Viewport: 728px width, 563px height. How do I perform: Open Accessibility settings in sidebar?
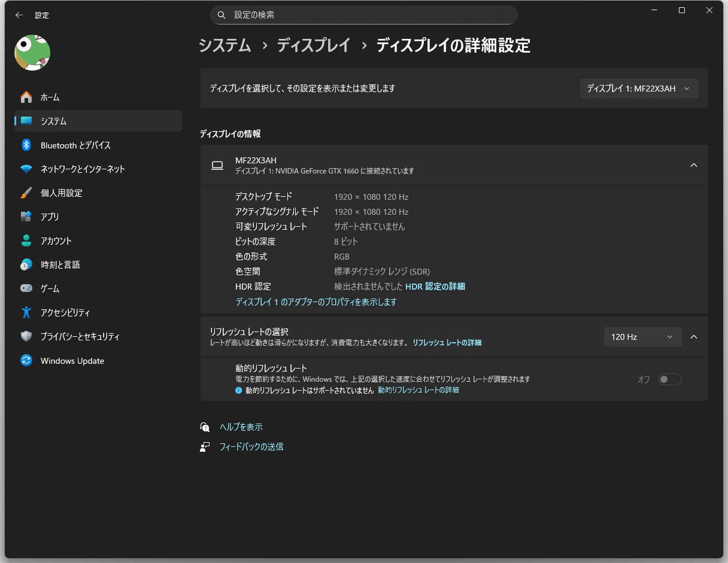click(65, 312)
